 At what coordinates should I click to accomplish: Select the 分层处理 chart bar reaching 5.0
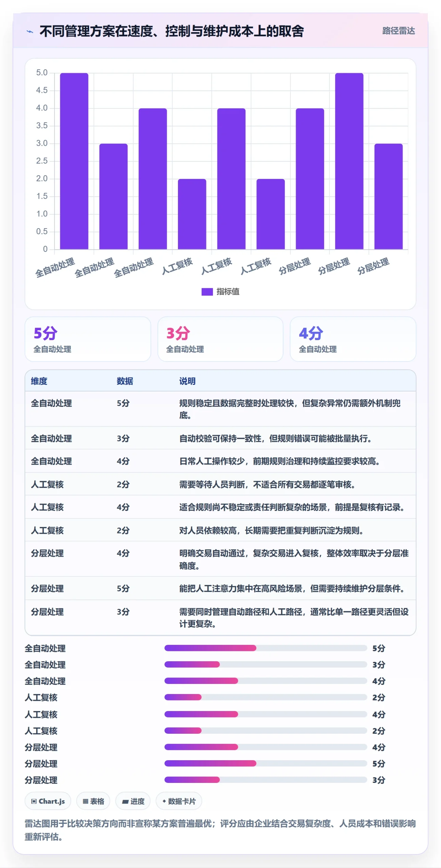click(349, 161)
